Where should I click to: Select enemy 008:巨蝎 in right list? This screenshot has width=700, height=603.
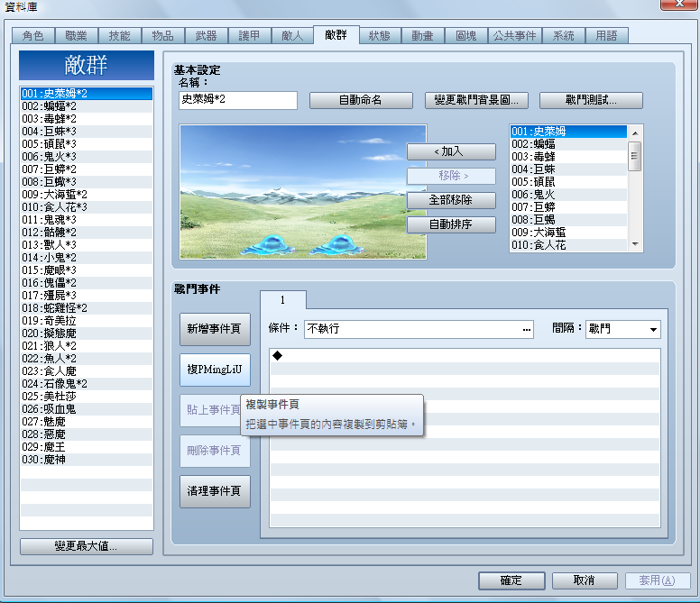pos(568,220)
